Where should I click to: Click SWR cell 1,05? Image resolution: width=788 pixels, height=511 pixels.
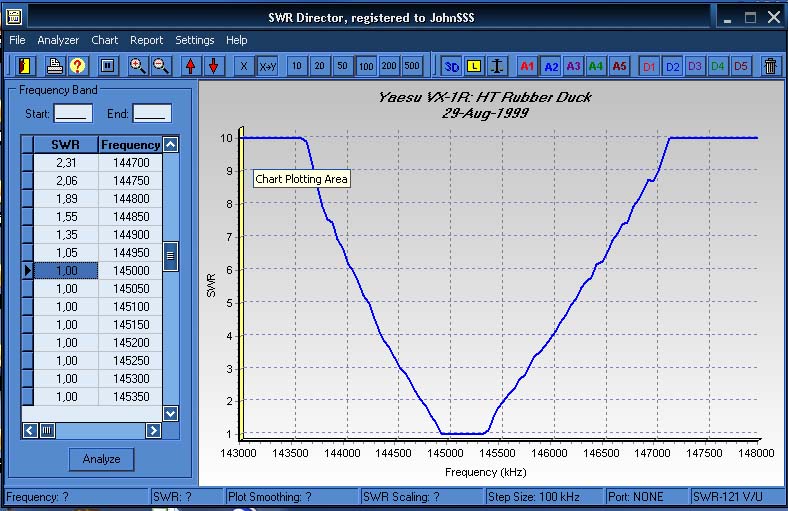pos(66,253)
